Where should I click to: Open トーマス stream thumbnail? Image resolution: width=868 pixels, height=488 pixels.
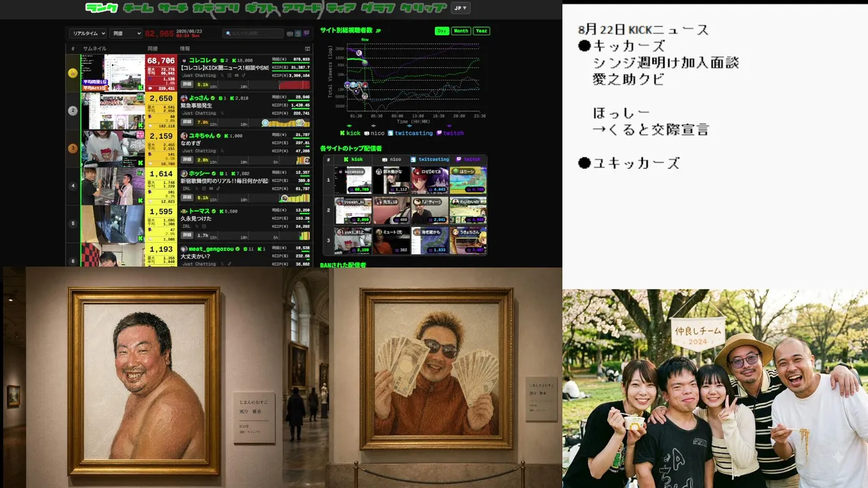point(113,224)
